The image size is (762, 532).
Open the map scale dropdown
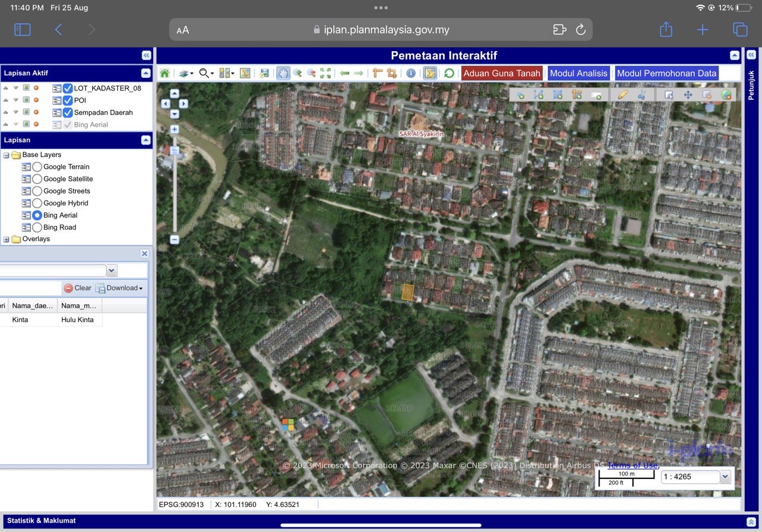point(724,477)
